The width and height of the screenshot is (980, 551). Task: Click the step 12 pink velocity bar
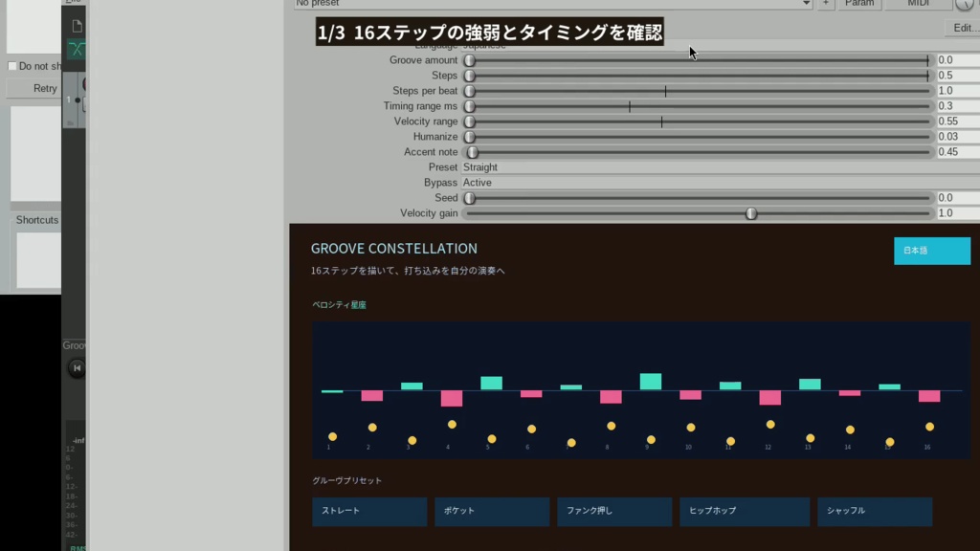tap(770, 397)
